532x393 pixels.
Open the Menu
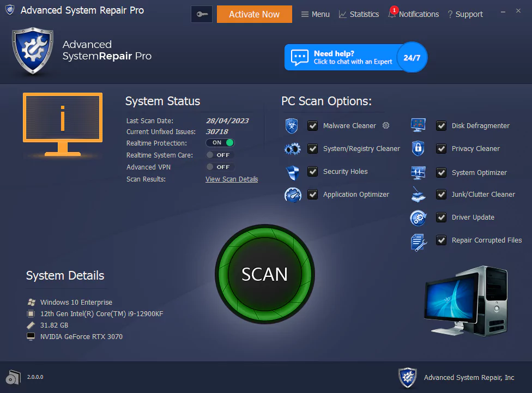coord(315,14)
